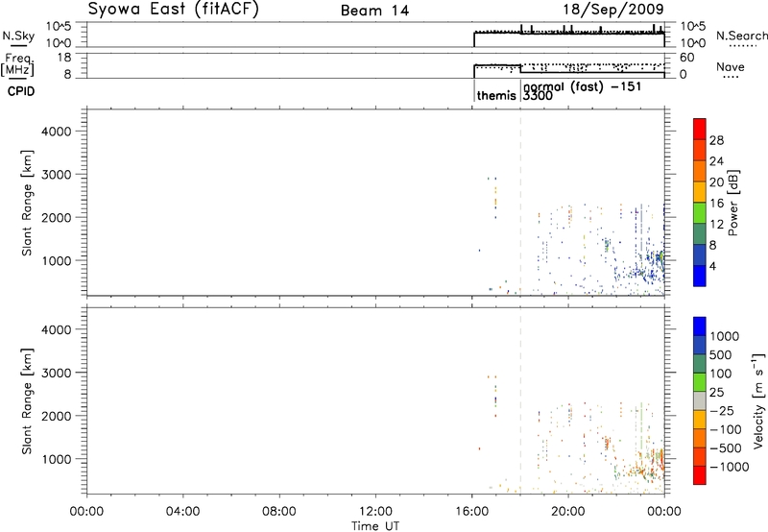Click the '12:00' time tick label
Viewport: 768px width, 532px height.
pyautogui.click(x=375, y=512)
